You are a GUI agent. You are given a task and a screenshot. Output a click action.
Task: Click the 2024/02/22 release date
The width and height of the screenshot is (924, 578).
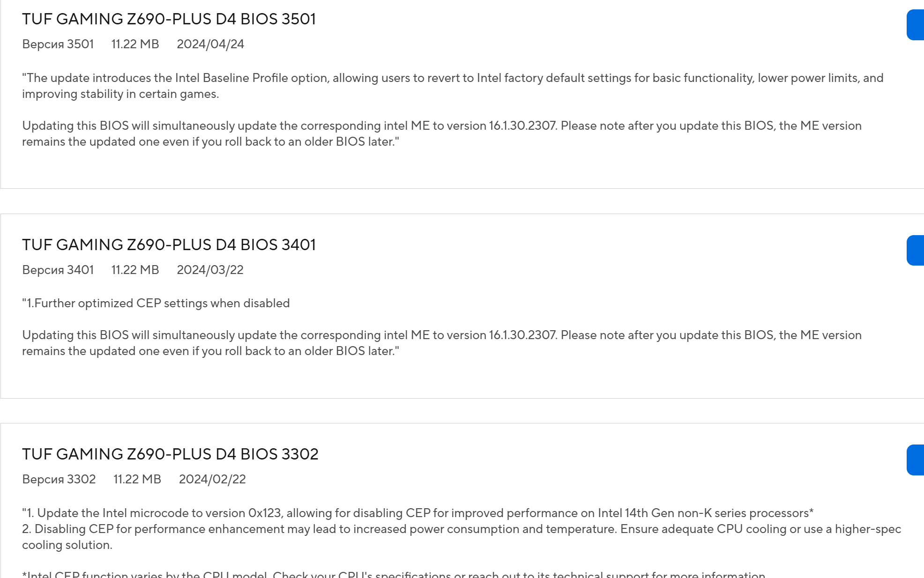212,479
